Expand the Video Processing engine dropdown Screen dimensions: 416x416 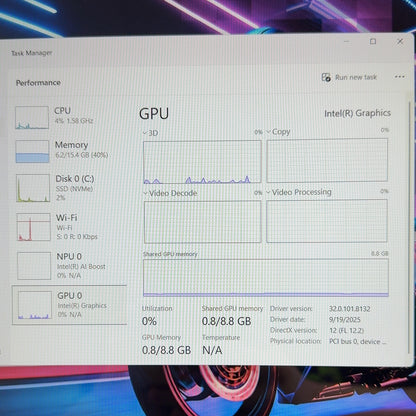268,192
